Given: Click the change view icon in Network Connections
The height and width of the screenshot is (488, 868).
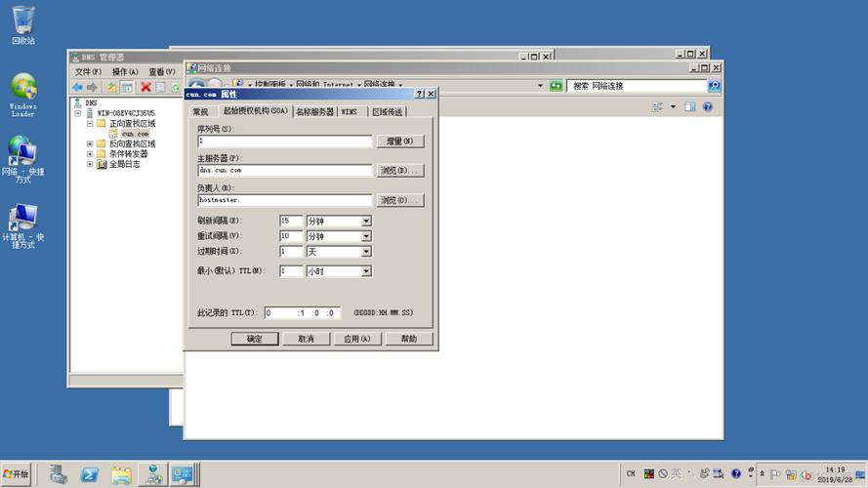Looking at the screenshot, I should 658,106.
